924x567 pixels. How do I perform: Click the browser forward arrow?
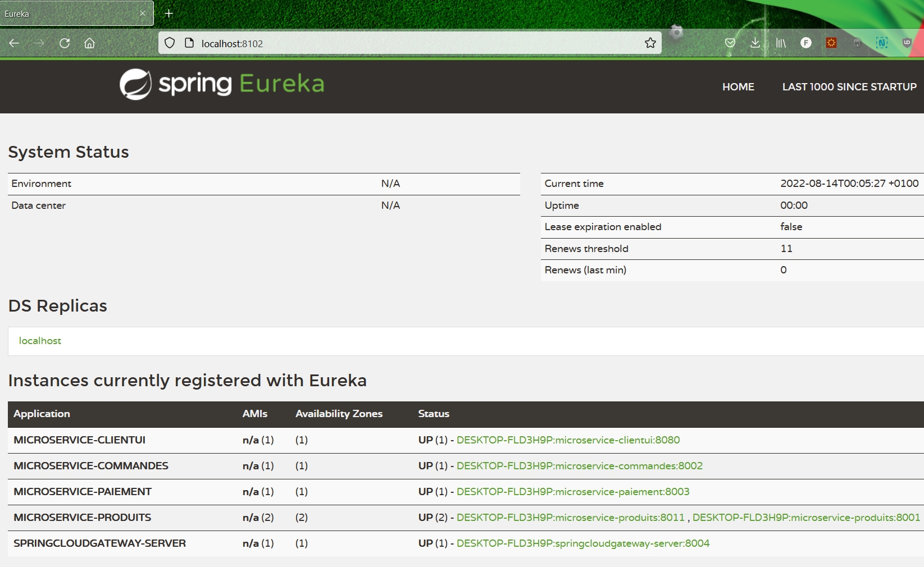(x=39, y=43)
